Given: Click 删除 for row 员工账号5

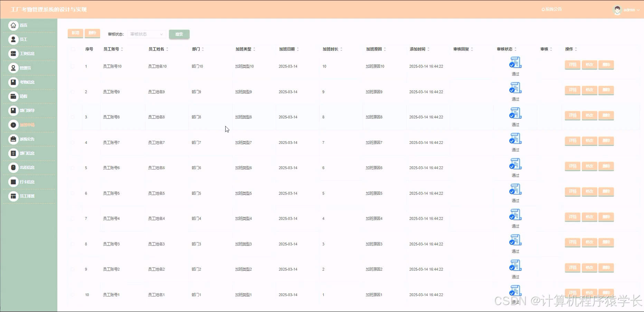Looking at the screenshot, I should pyautogui.click(x=606, y=191).
